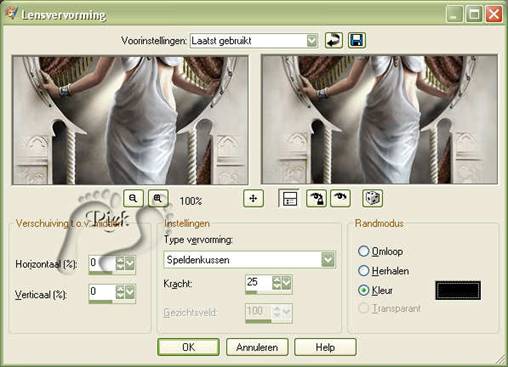Click the reset to default arrow icon
508x367 pixels.
pyautogui.click(x=334, y=41)
